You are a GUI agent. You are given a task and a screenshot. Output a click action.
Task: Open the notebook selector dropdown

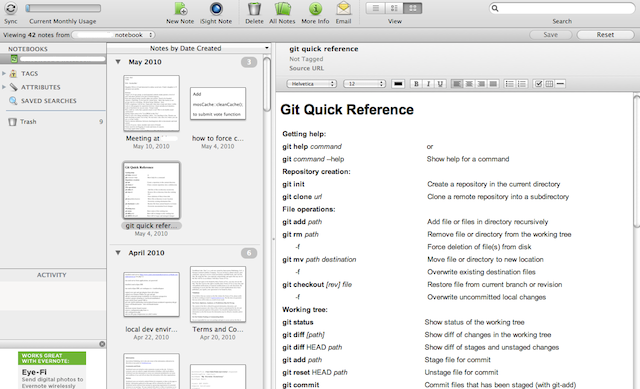click(x=113, y=35)
